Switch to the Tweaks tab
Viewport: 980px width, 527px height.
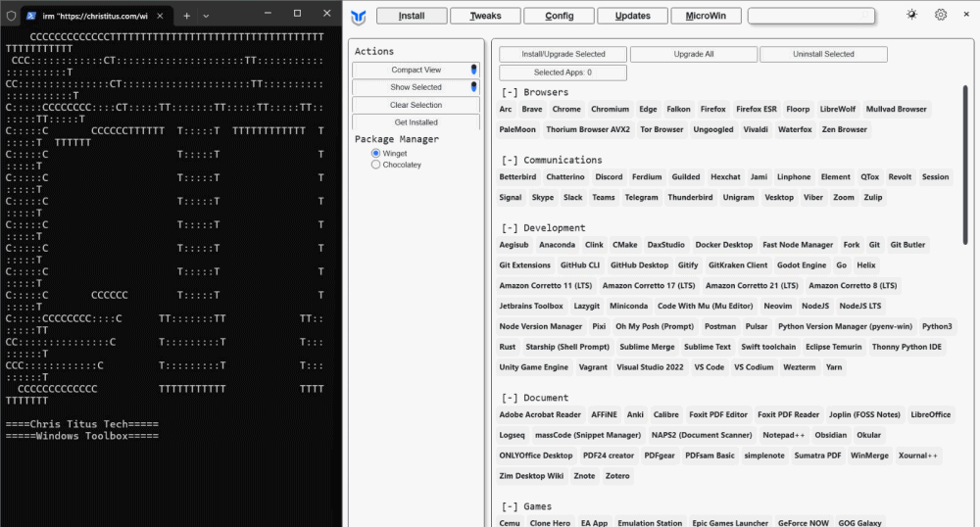(x=485, y=16)
